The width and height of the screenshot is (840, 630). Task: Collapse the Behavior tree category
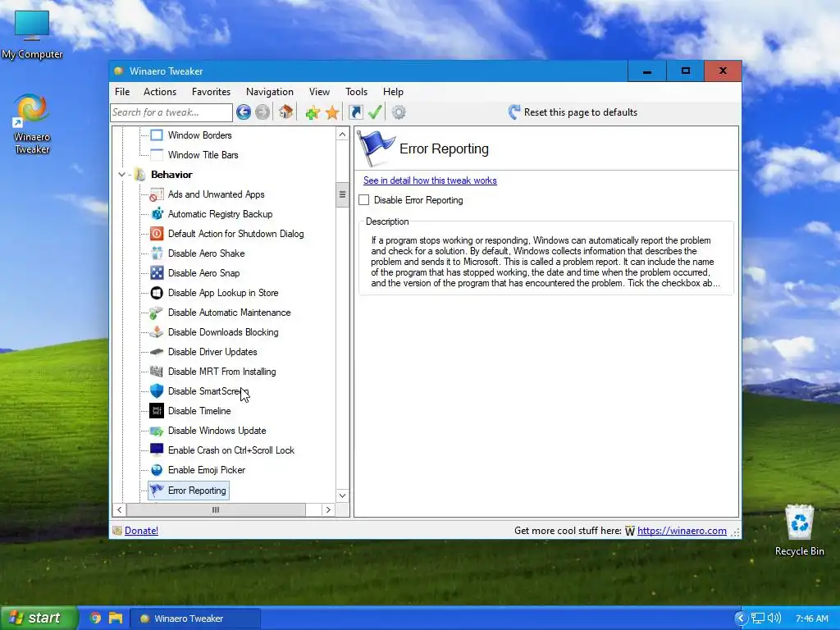121,175
